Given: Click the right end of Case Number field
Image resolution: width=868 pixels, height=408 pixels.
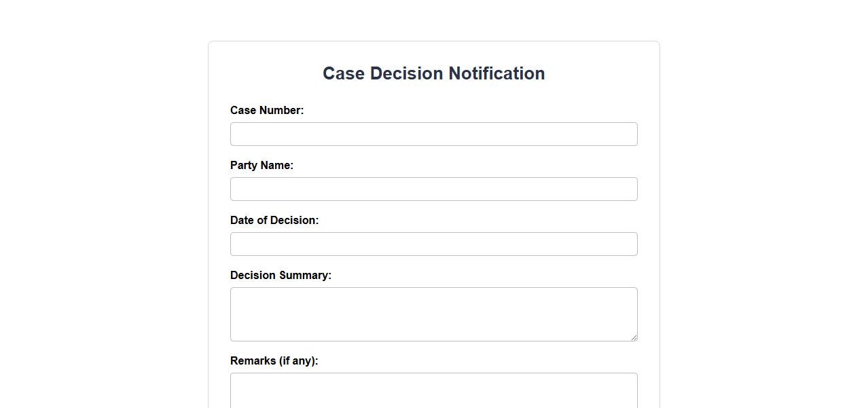Looking at the screenshot, I should pos(628,134).
